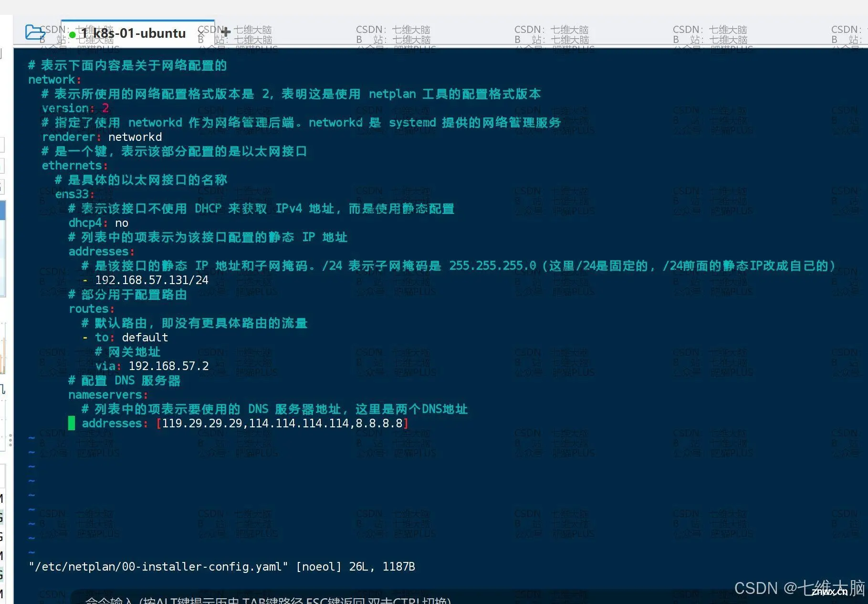The width and height of the screenshot is (868, 604).
Task: Select the 'dhcp4: no' line
Action: [98, 223]
